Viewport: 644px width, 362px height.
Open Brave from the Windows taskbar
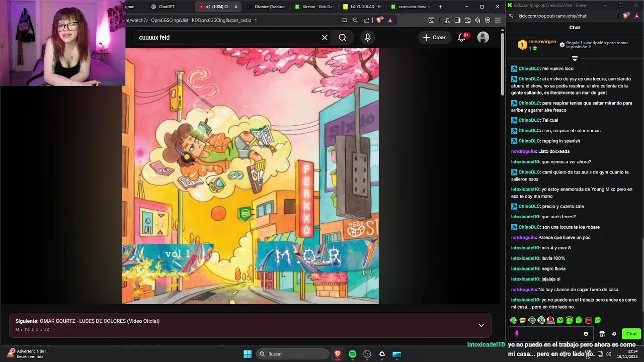[x=338, y=354]
